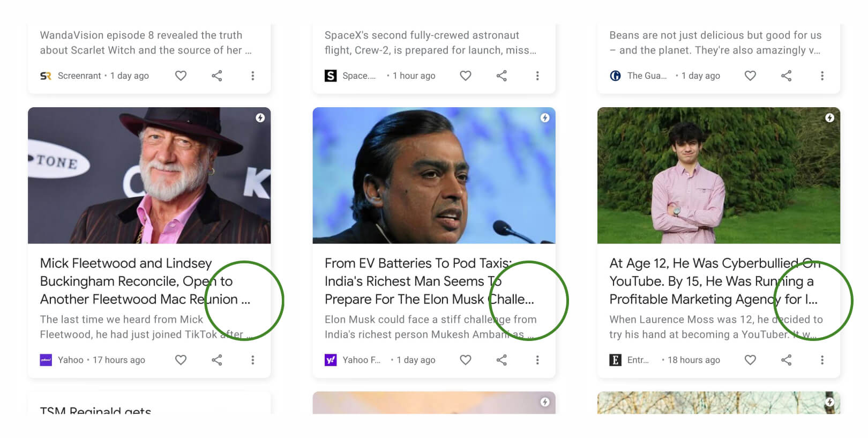The width and height of the screenshot is (868, 438).
Task: Share the Guardian beans article
Action: tap(786, 76)
